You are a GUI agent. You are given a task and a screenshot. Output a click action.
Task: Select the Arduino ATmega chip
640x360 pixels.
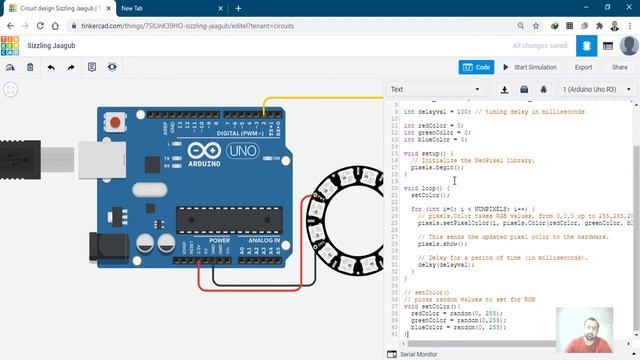click(x=229, y=220)
